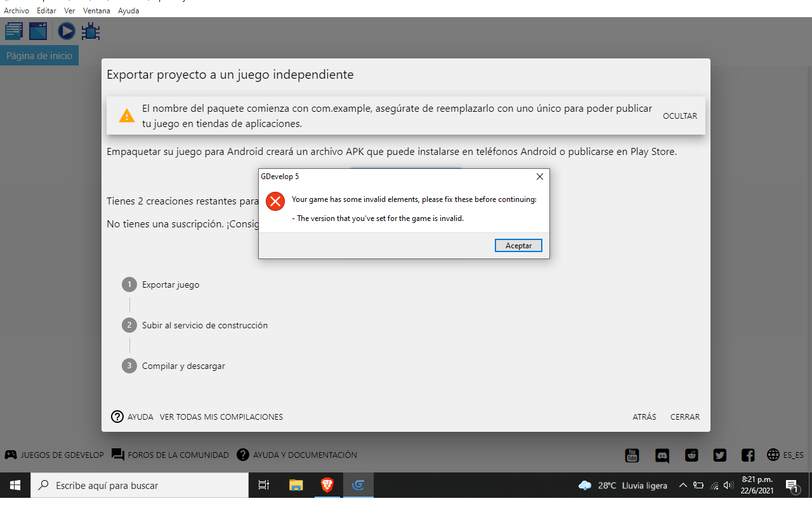The width and height of the screenshot is (812, 508).
Task: Open the Ventana menu
Action: coord(96,11)
